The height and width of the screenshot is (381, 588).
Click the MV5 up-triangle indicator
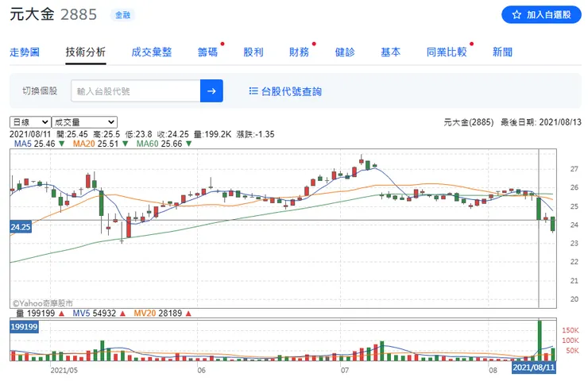click(122, 314)
